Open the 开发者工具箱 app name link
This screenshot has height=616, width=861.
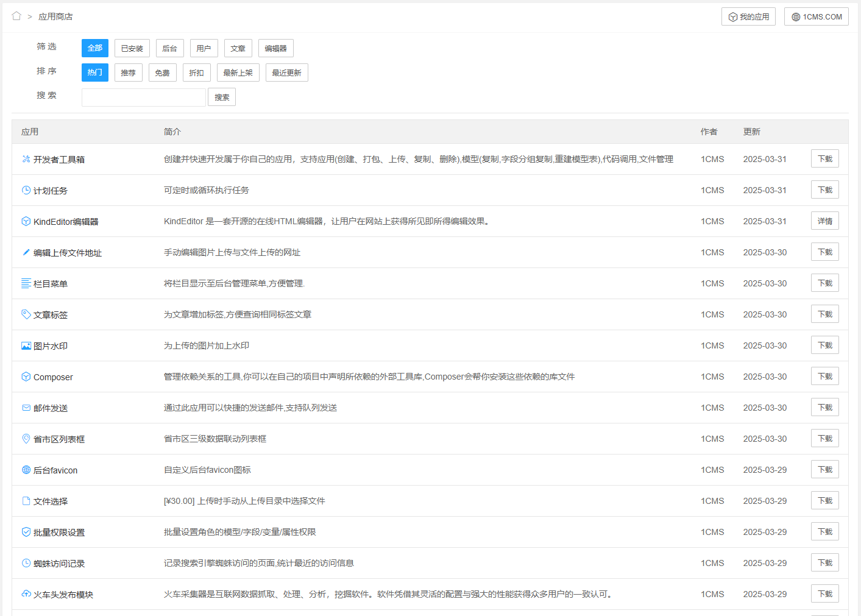[59, 160]
